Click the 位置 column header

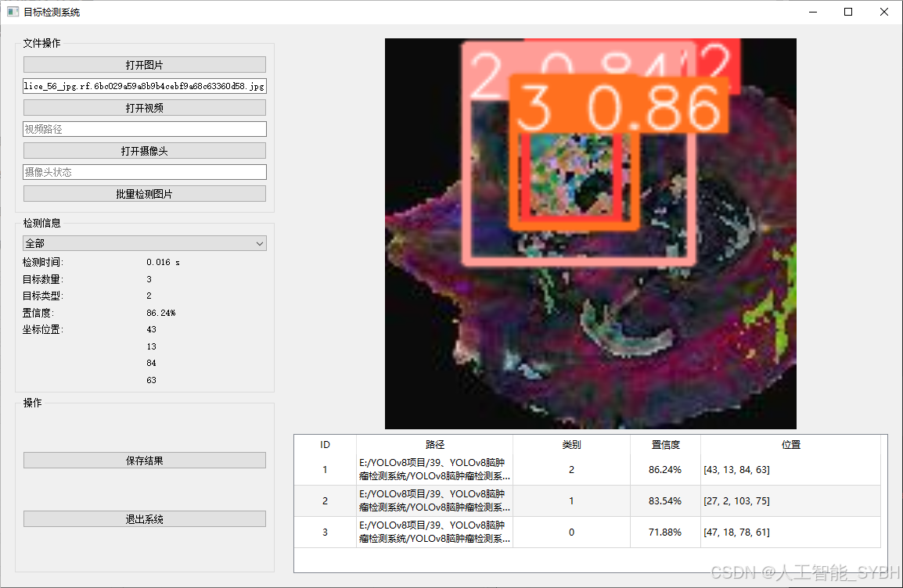pyautogui.click(x=790, y=445)
